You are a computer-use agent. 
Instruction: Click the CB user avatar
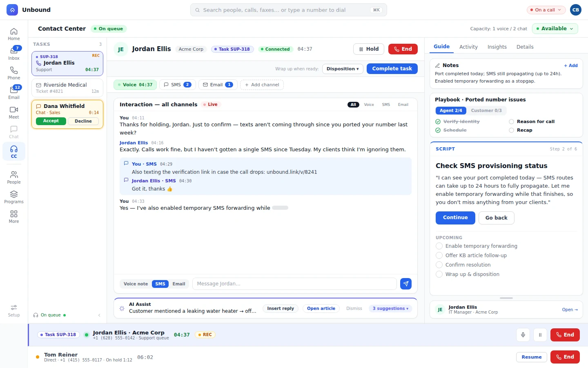tap(576, 10)
